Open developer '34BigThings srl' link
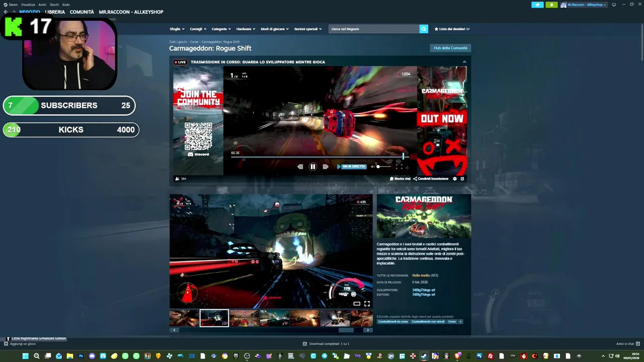 pos(424,290)
